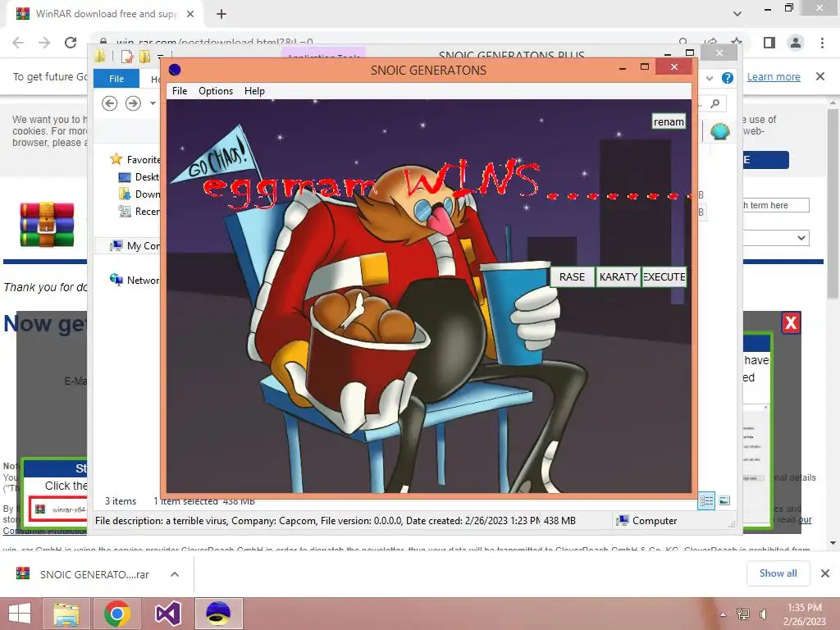This screenshot has width=840, height=630.
Task: Click the Explorer search magnifier icon
Action: [x=715, y=103]
